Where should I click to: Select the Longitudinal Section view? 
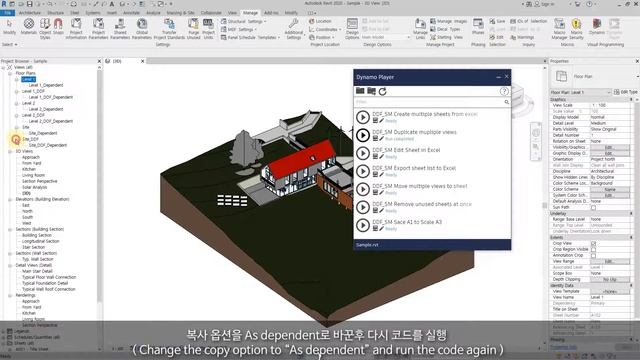click(x=40, y=241)
